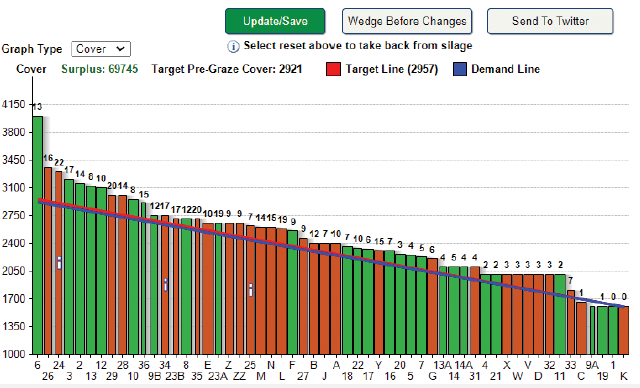Screen dimensions: 640x388
Task: Select the orange bar for paddock 26
Action: tap(48, 260)
